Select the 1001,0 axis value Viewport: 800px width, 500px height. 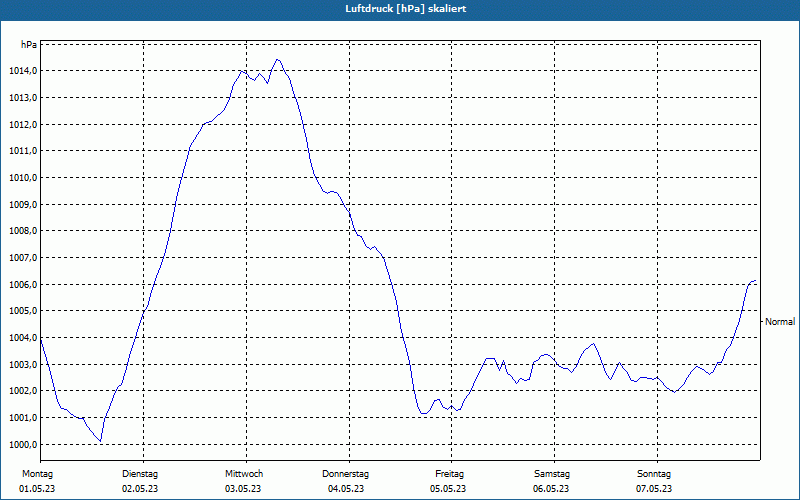pyautogui.click(x=23, y=418)
